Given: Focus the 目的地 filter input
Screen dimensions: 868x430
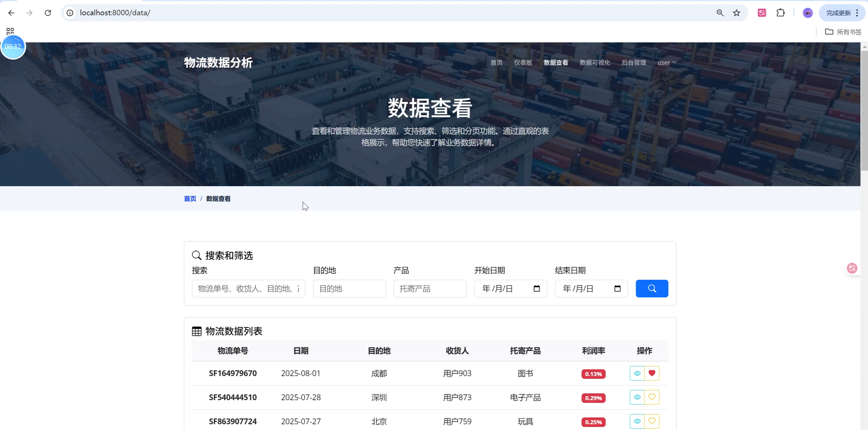Looking at the screenshot, I should [349, 289].
